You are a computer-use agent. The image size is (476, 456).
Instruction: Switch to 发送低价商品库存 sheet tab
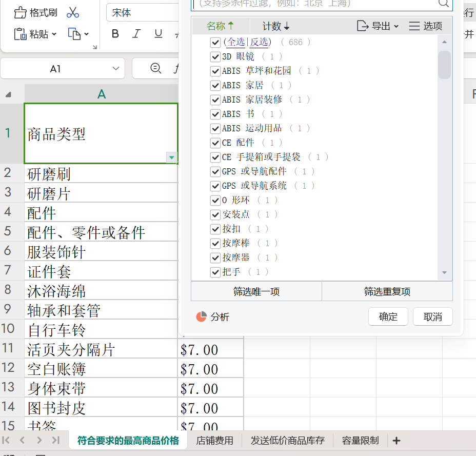[x=287, y=440]
